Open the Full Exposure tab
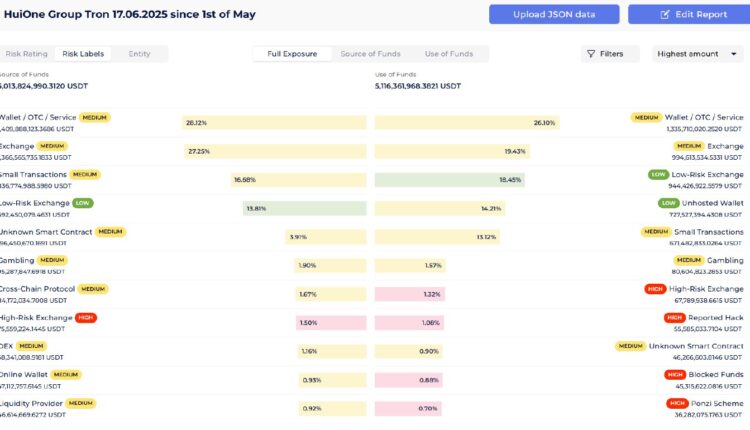 (292, 54)
